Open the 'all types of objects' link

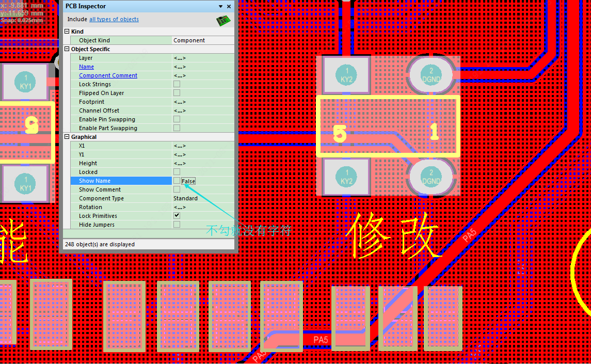[114, 20]
